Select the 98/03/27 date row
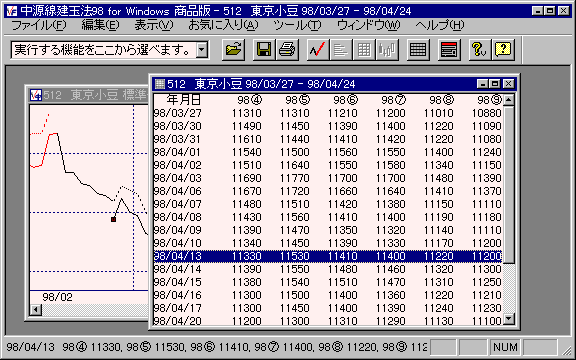 328,113
